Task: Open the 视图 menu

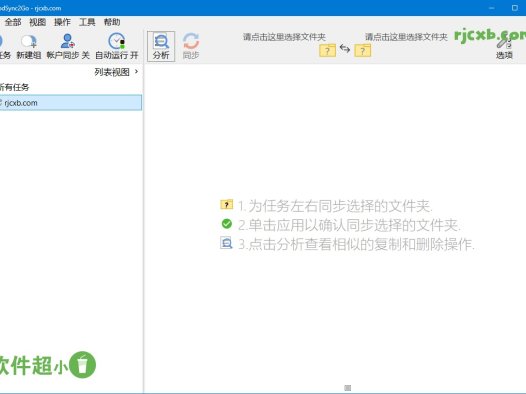Action: coord(37,22)
